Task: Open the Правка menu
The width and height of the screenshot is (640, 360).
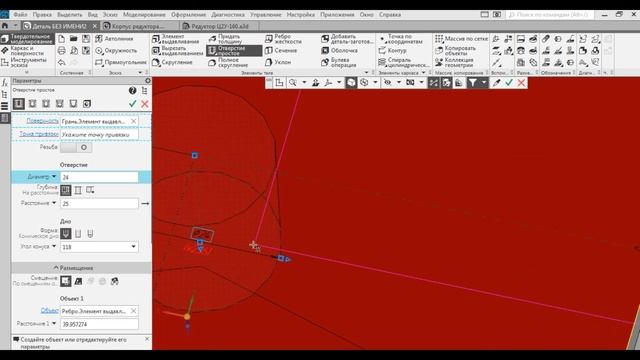Action: click(x=42, y=15)
